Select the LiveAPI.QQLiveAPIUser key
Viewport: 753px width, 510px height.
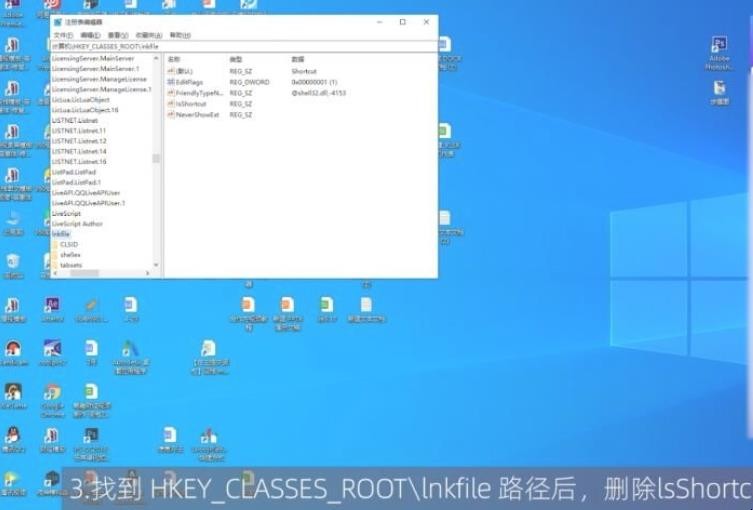tap(86, 193)
